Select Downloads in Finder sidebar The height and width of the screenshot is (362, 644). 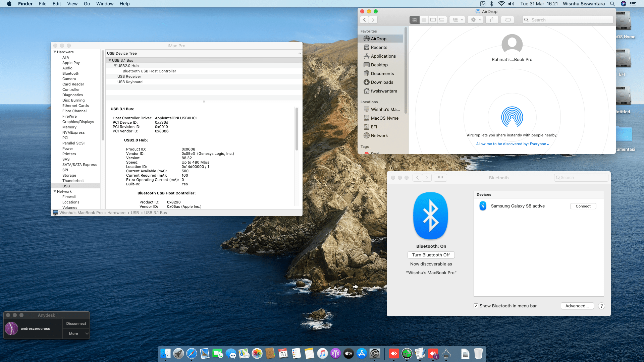382,82
